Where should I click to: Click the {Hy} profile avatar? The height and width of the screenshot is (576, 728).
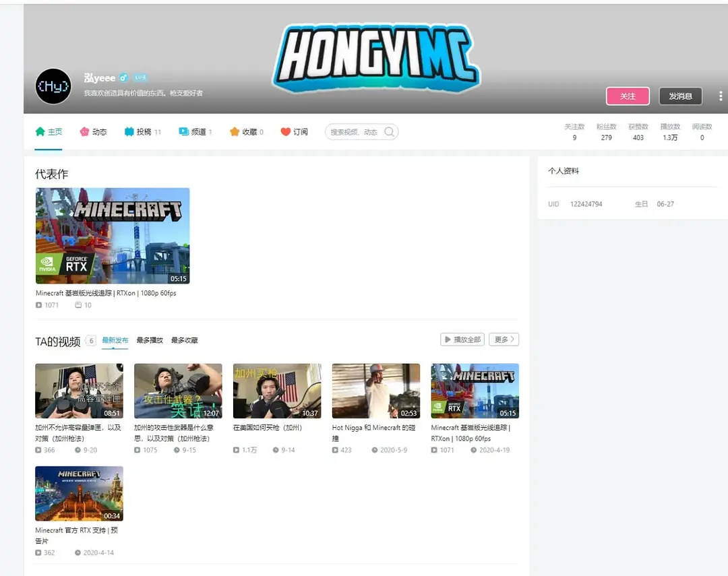pyautogui.click(x=53, y=86)
